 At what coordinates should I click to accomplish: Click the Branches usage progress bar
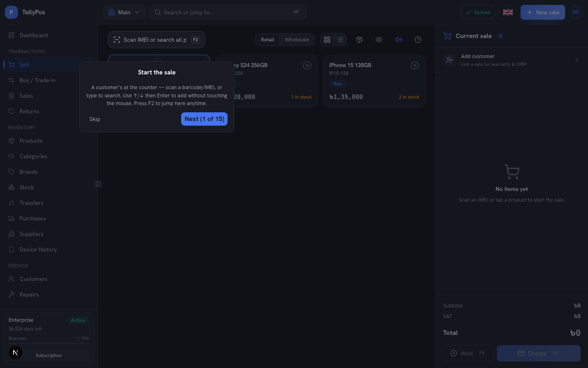(49, 343)
